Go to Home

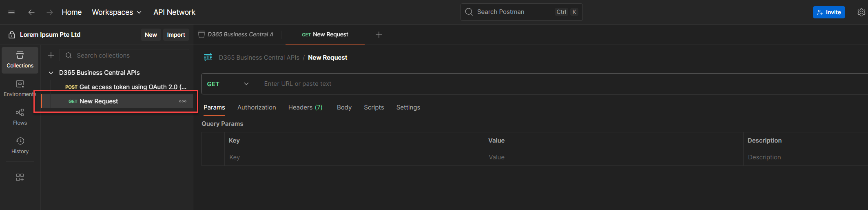click(72, 12)
